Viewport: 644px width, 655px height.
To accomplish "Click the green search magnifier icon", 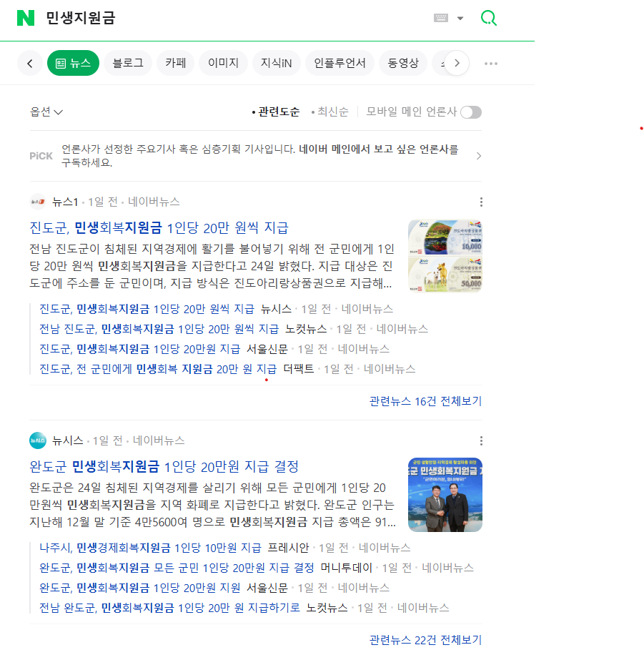I will tap(489, 18).
